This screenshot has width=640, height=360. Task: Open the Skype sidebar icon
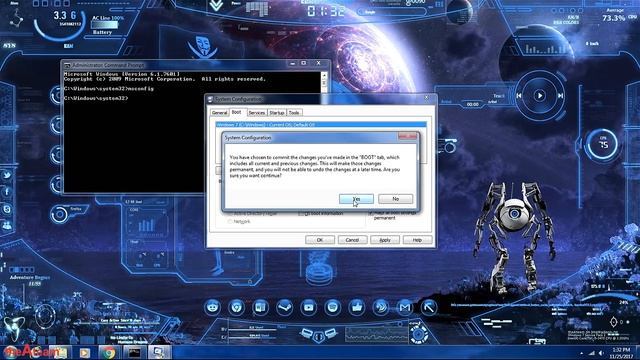7,209
